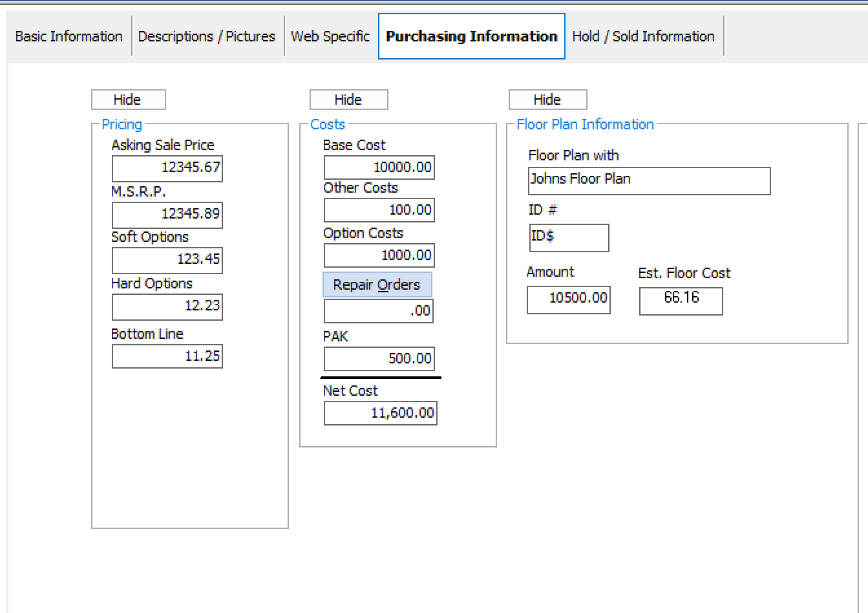Viewport: 868px width, 613px height.
Task: Hide the Floor Plan Information section
Action: 547,99
